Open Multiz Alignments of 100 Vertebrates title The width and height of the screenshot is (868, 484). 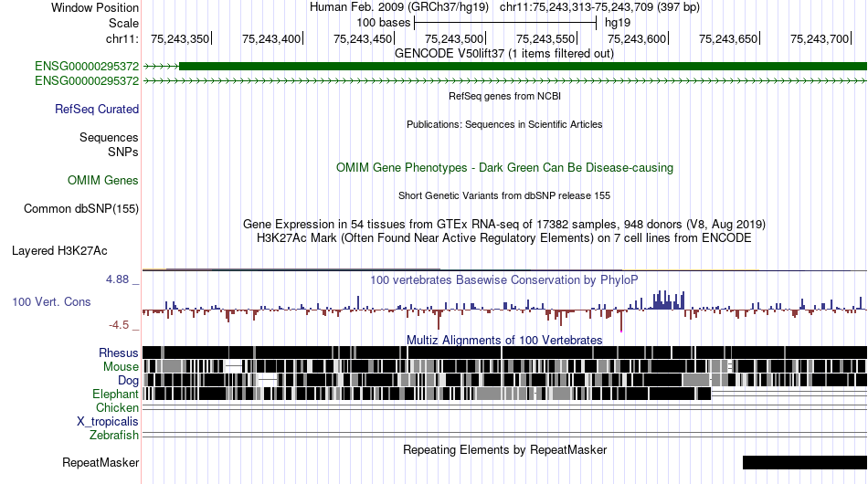(504, 341)
